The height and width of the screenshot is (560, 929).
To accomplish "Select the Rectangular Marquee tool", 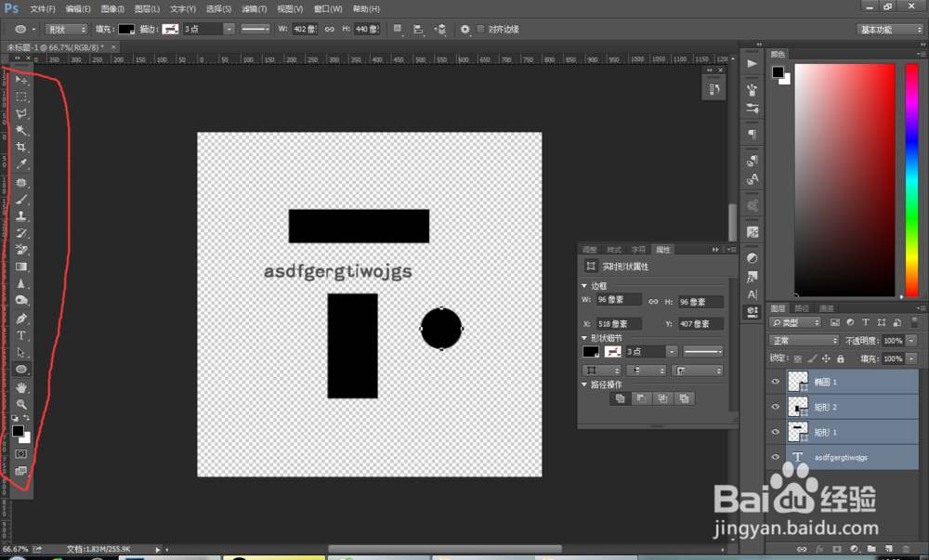I will pyautogui.click(x=21, y=96).
